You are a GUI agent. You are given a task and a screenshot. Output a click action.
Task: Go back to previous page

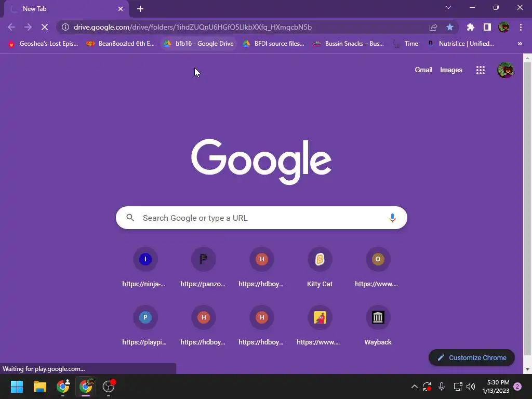[x=11, y=27]
